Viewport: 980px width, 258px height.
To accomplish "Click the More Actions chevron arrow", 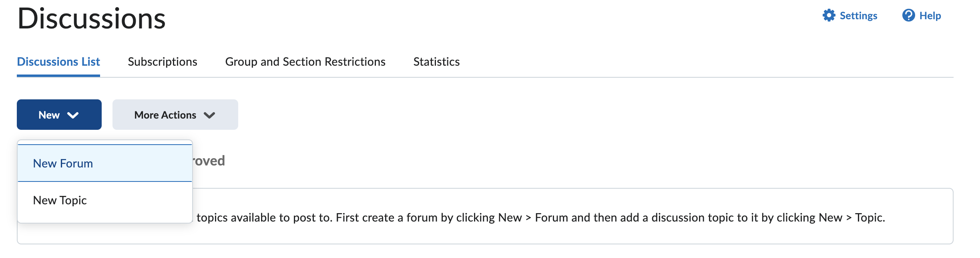I will [x=209, y=115].
